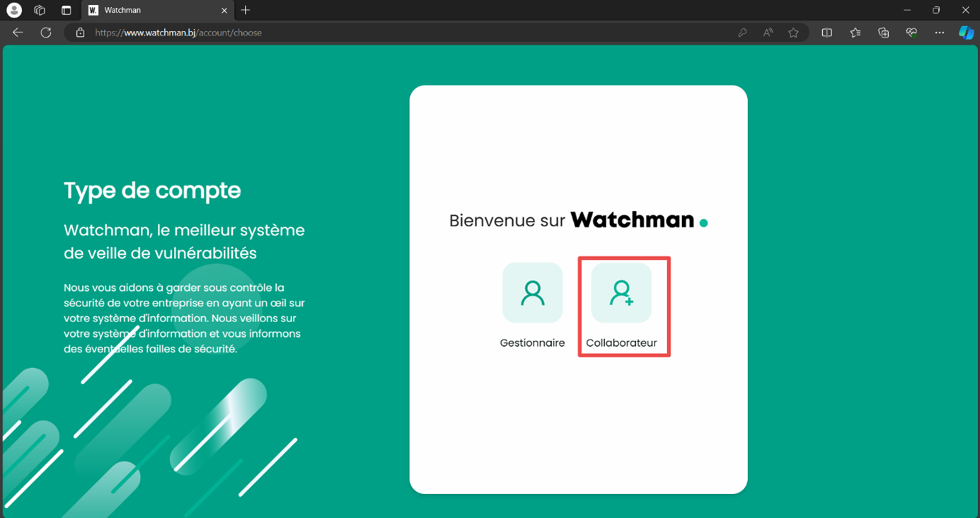Viewport: 980px width, 518px height.
Task: Click the "Type de compte" heading
Action: point(152,190)
